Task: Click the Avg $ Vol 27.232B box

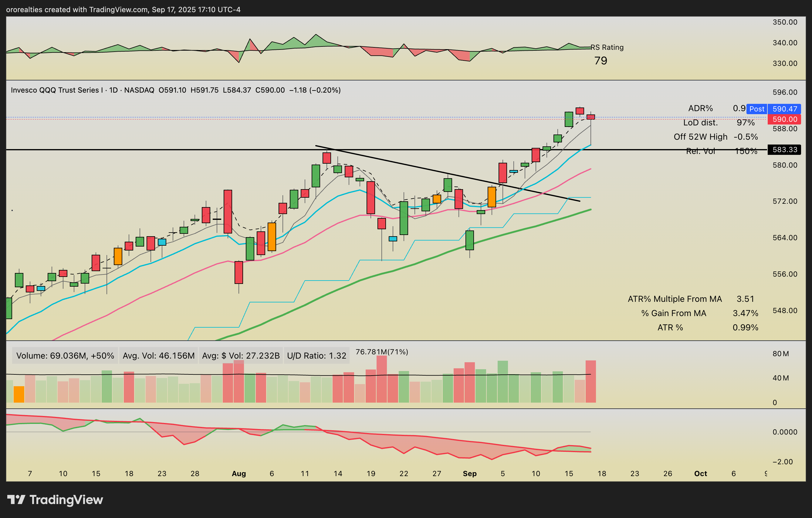Action: (x=241, y=356)
